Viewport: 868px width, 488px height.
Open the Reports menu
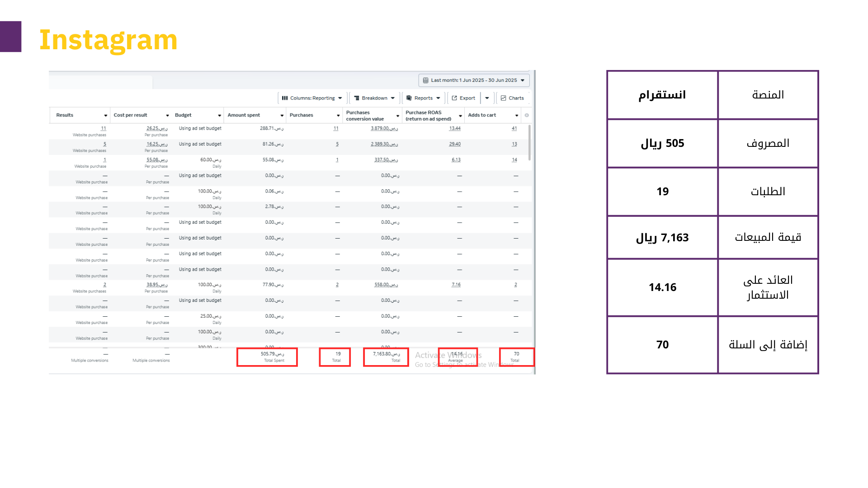coord(423,98)
